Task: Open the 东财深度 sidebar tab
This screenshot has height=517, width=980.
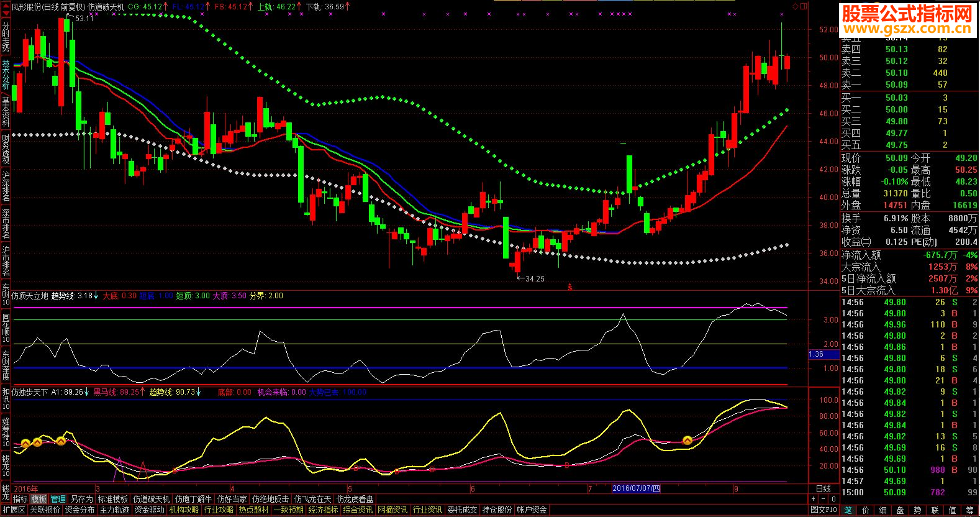Action: click(6, 366)
